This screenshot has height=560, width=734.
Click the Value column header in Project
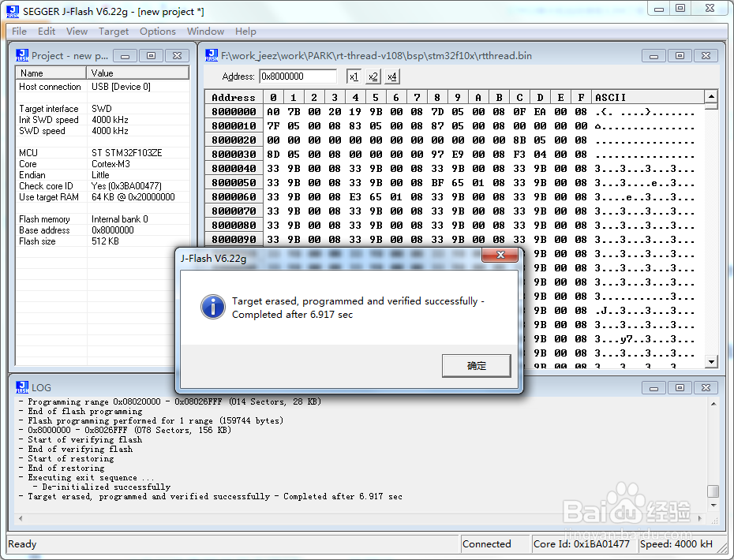pyautogui.click(x=137, y=73)
